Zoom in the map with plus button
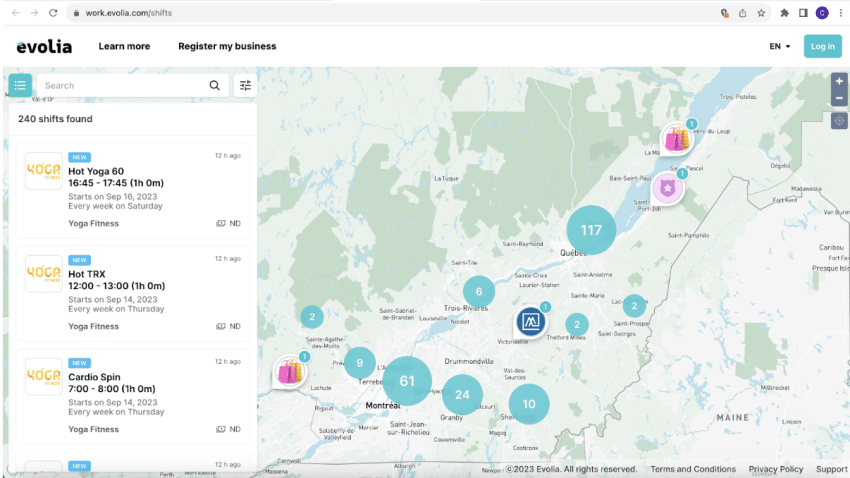Viewport: 850px width, 478px height. click(x=839, y=81)
